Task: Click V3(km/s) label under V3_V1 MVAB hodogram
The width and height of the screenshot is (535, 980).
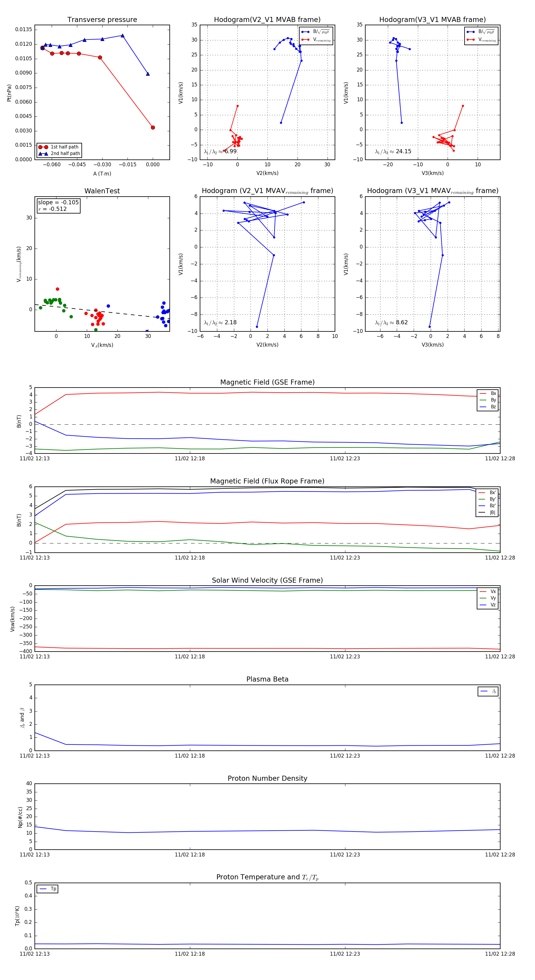Action: [432, 173]
